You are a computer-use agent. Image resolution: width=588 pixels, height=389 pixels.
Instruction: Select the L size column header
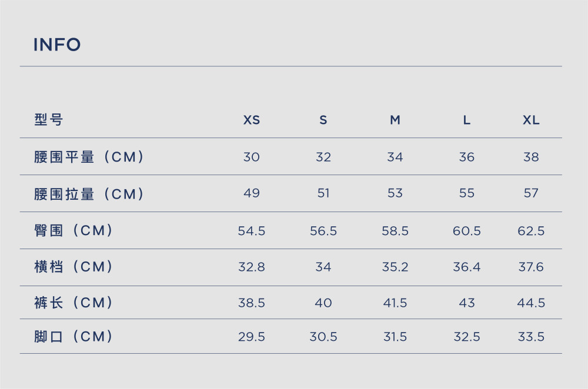(466, 120)
